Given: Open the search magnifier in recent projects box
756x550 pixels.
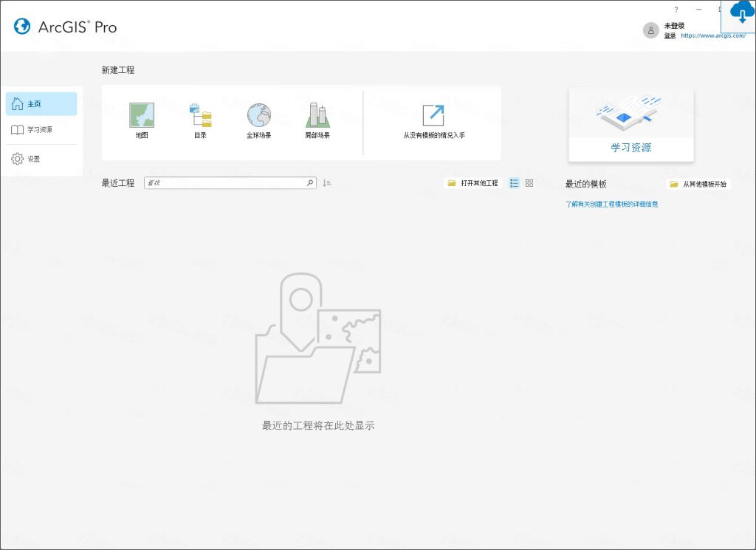Looking at the screenshot, I should 310,182.
